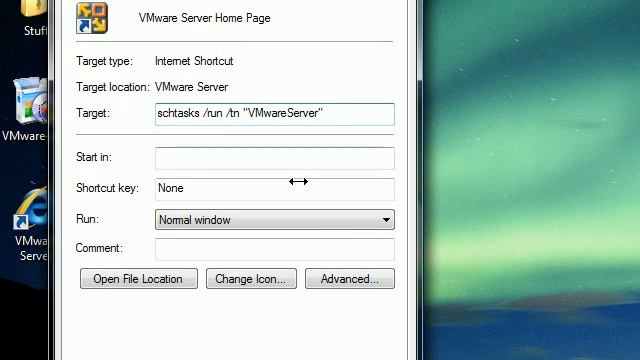Click the 'VMware Server Home Page' title text
The image size is (640, 360).
pos(204,18)
